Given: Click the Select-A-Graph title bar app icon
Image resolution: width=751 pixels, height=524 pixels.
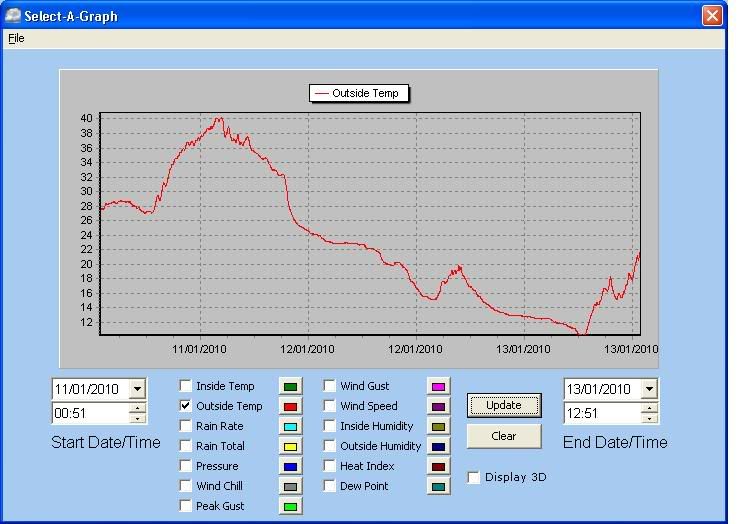Looking at the screenshot, I should click(x=13, y=15).
